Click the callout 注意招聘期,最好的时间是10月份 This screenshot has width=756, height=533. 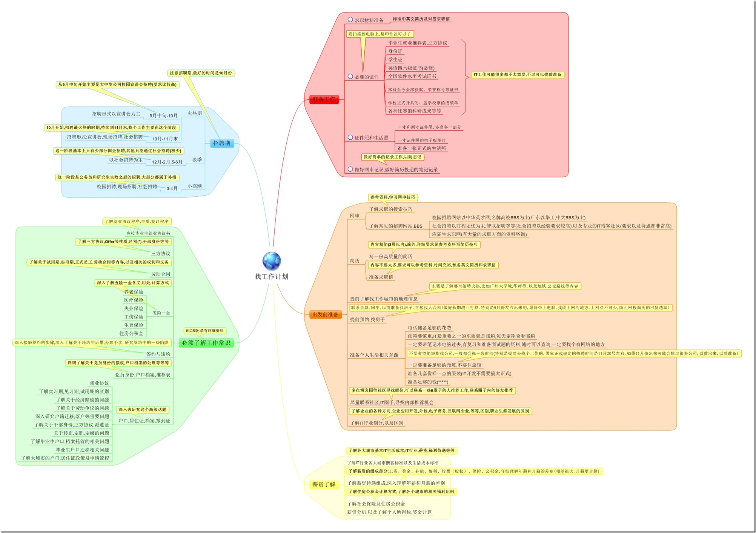[x=201, y=73]
